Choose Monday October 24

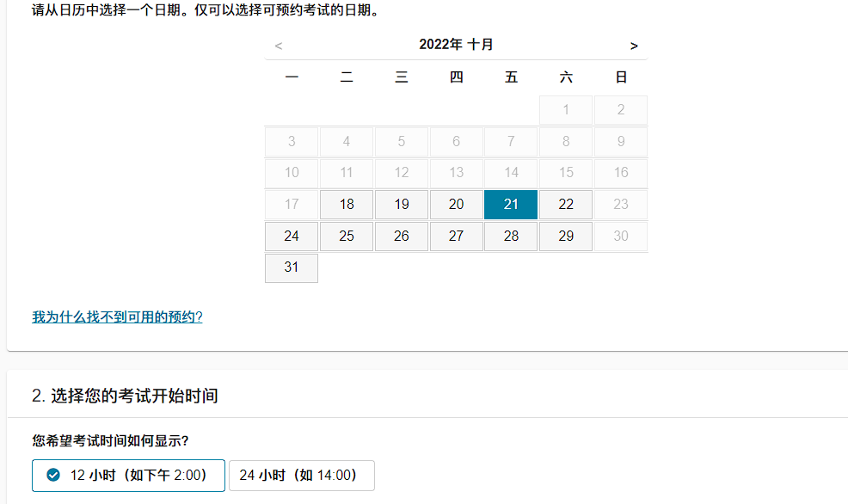coord(292,237)
